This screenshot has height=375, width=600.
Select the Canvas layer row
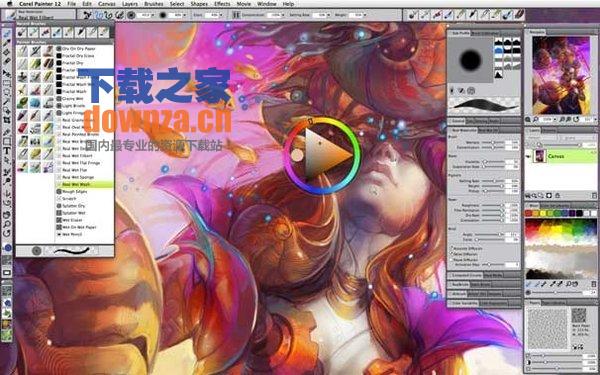pyautogui.click(x=561, y=157)
